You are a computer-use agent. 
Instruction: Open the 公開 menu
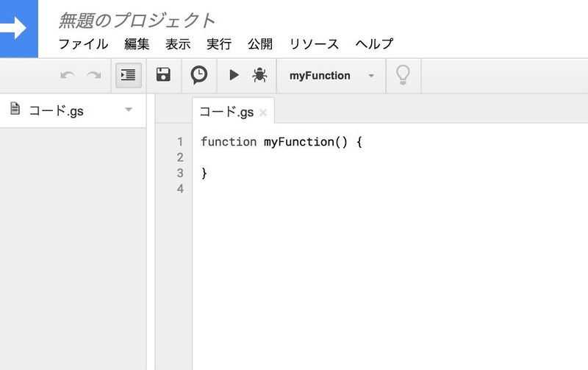coord(260,44)
